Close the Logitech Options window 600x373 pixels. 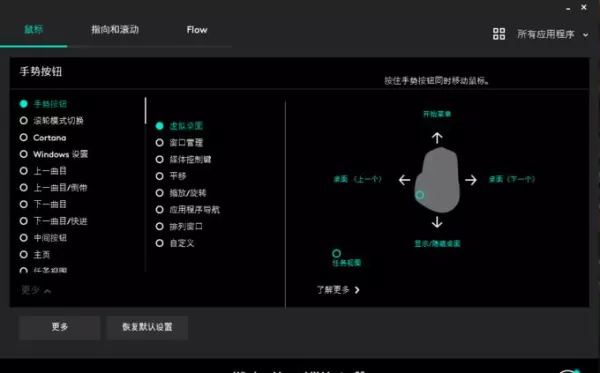coord(584,7)
